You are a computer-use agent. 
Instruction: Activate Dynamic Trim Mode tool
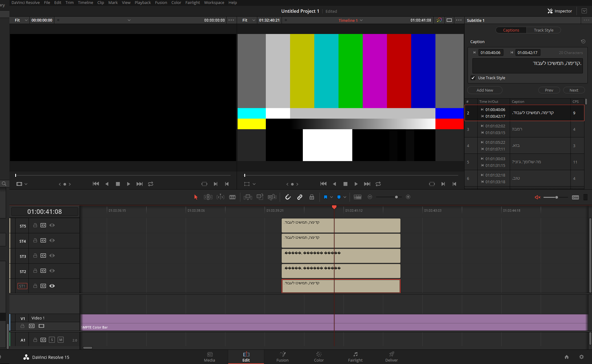point(221,197)
